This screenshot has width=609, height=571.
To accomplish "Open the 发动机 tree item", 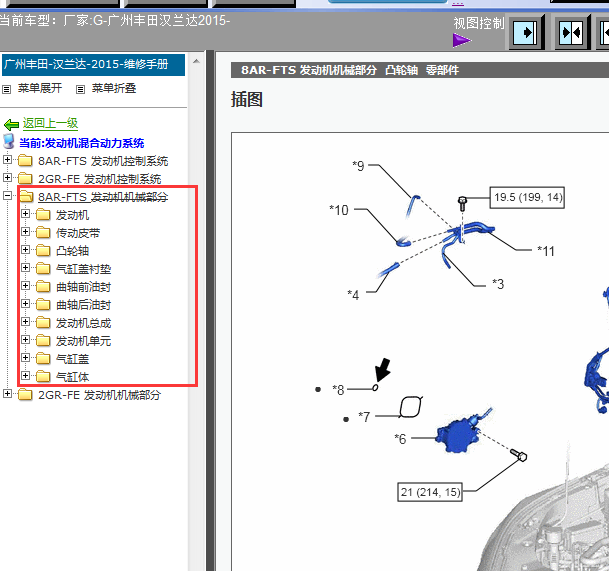I will 72,215.
